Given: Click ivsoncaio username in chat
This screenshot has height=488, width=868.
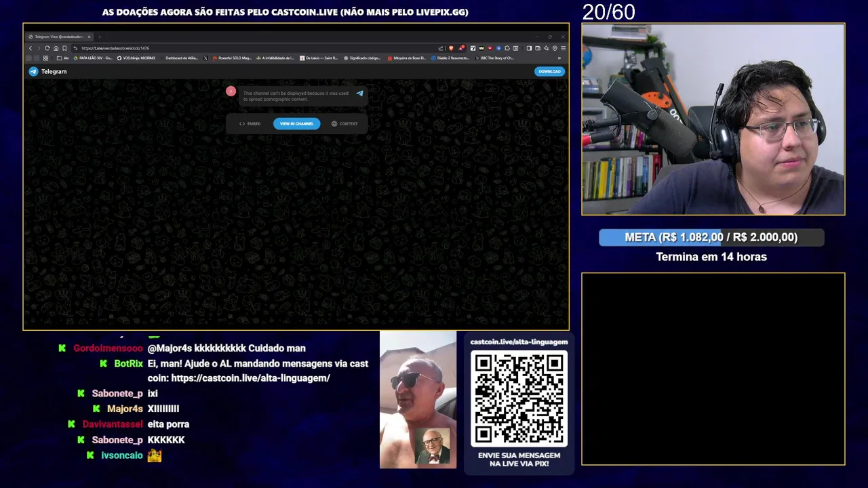Looking at the screenshot, I should point(122,455).
